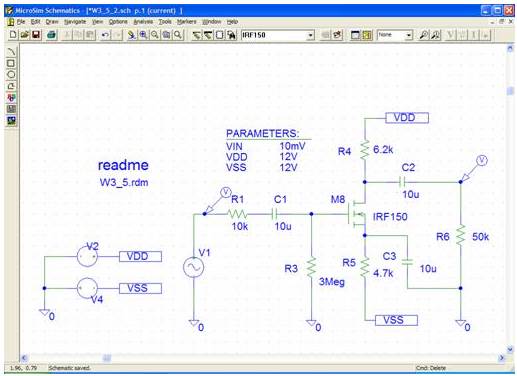Select the W3_5.rdm text on schematic
This screenshot has height=376, width=517.
tap(124, 183)
